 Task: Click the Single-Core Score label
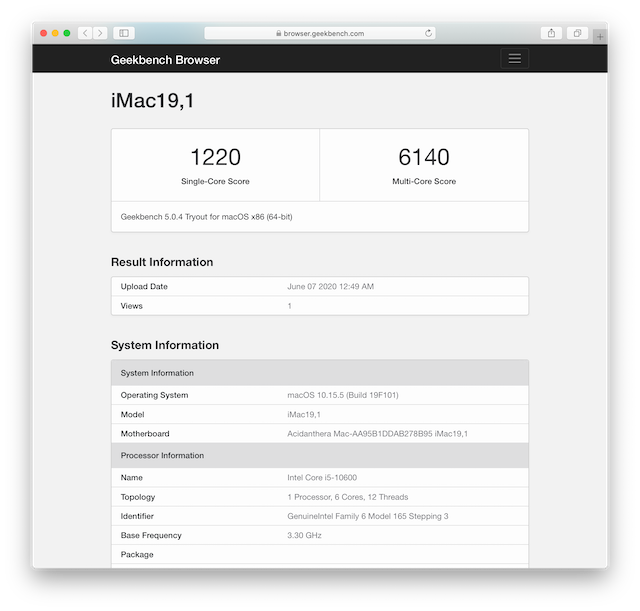(215, 181)
